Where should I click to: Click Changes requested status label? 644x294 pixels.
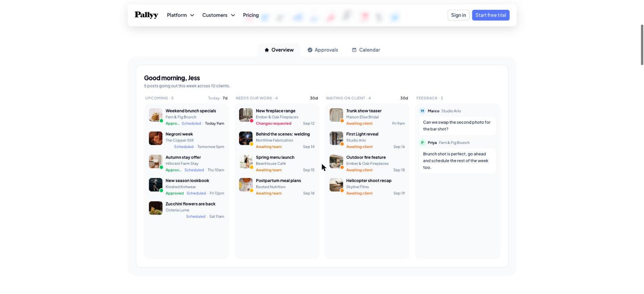click(274, 123)
